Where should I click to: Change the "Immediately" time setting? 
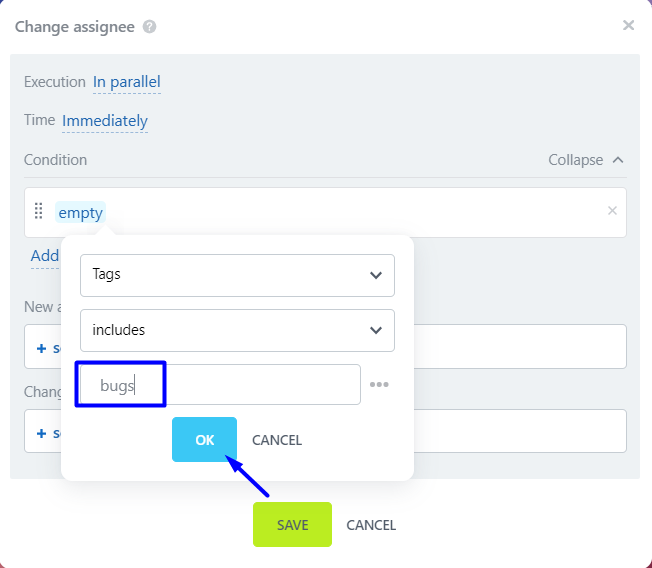click(104, 121)
